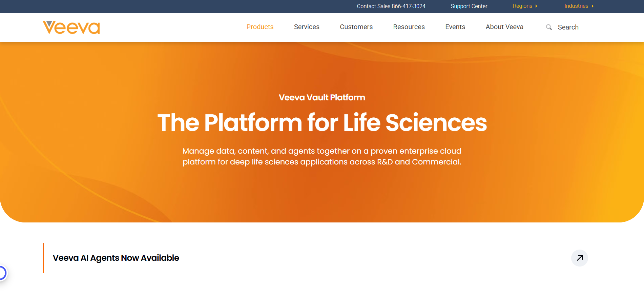644x294 pixels.
Task: Open the arrow icon beside AI Agents announcement
Action: pos(580,258)
